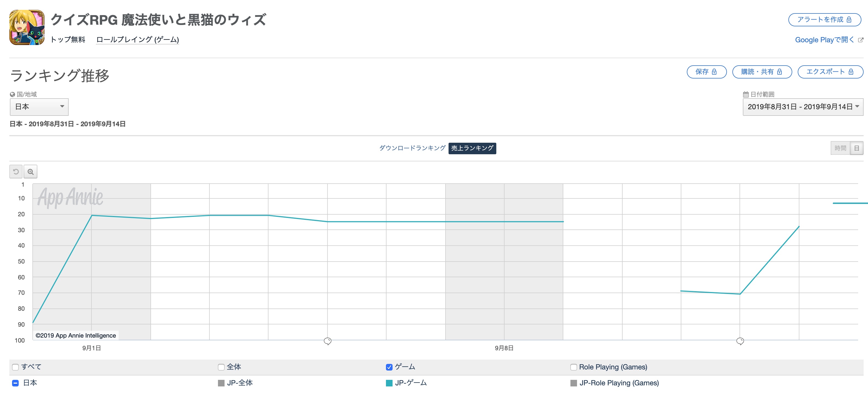Select the 売上ランキング tab
The height and width of the screenshot is (404, 868).
tap(472, 148)
